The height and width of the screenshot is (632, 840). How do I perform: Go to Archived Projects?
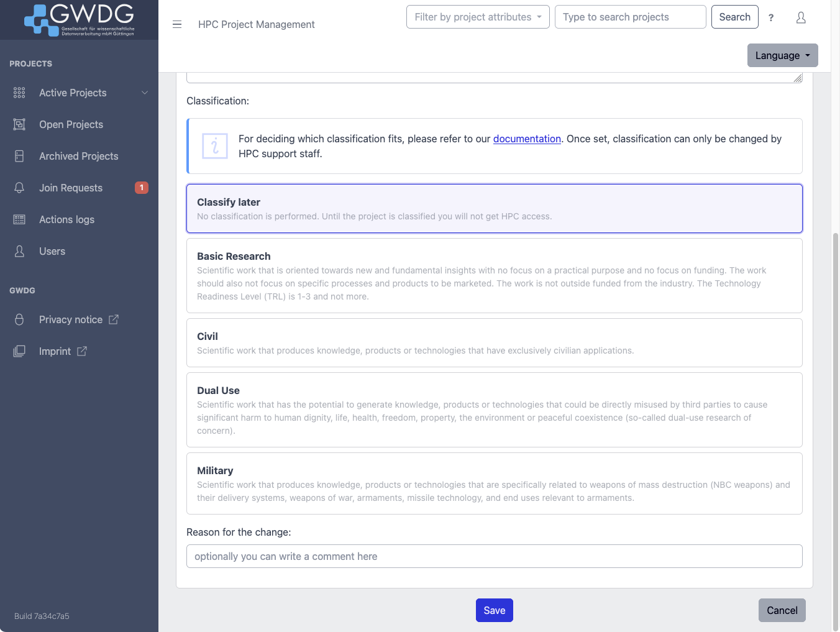click(x=78, y=156)
